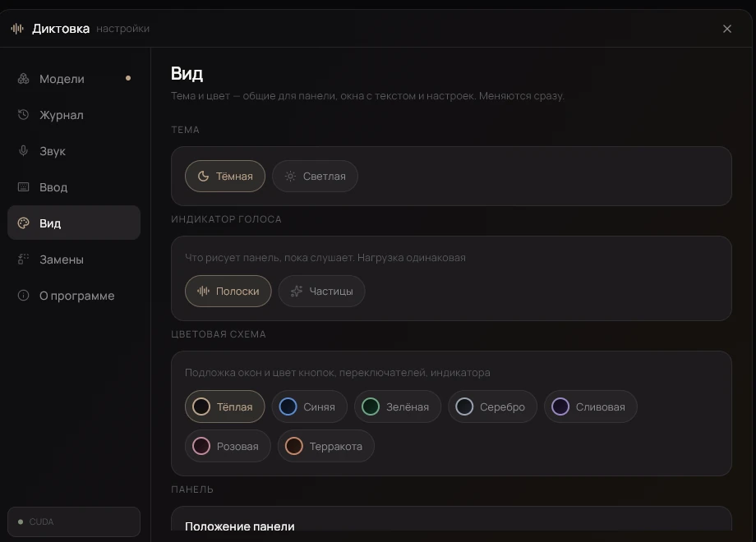
Task: Pick the Серебро color scheme
Action: [493, 406]
